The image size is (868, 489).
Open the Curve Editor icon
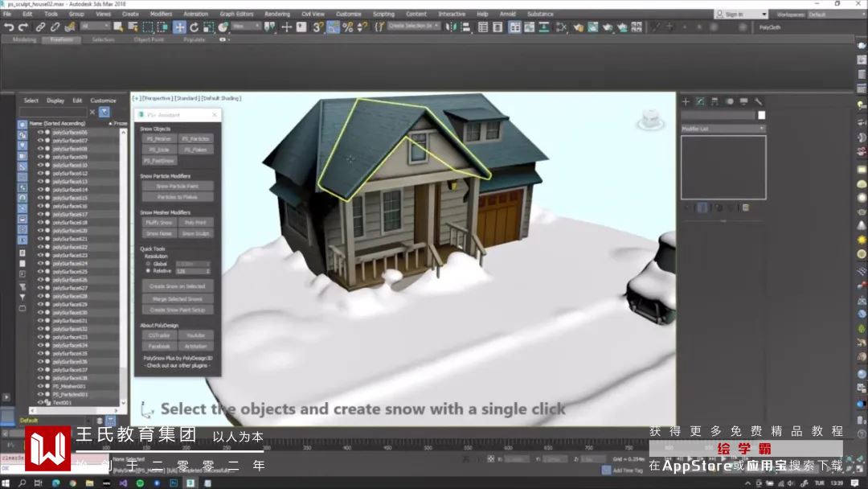(530, 27)
